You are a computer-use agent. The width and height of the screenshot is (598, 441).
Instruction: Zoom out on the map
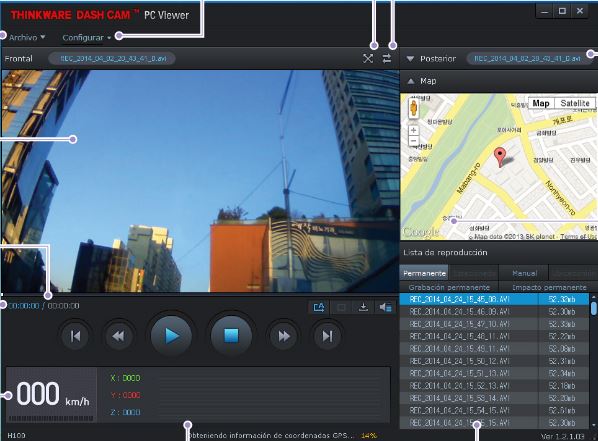[x=414, y=141]
